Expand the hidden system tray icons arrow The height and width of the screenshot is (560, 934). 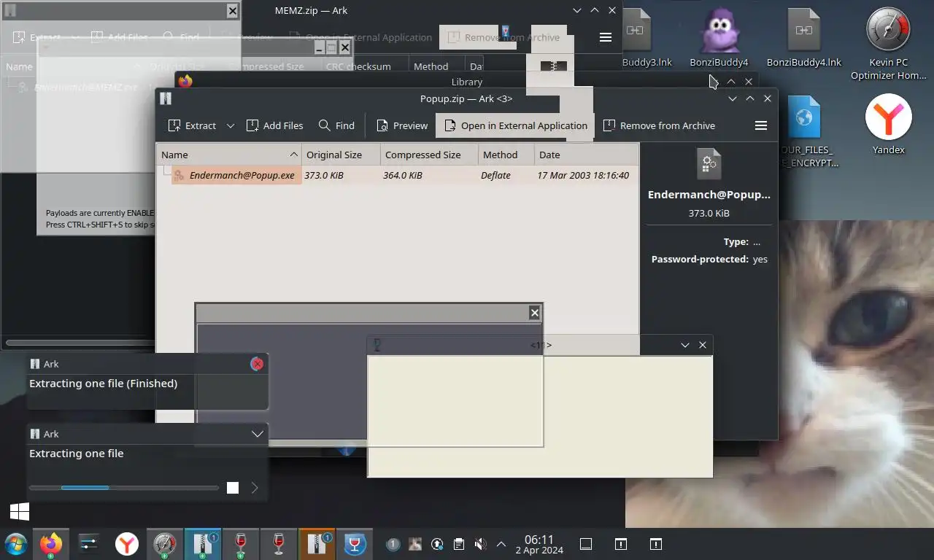[x=501, y=544]
